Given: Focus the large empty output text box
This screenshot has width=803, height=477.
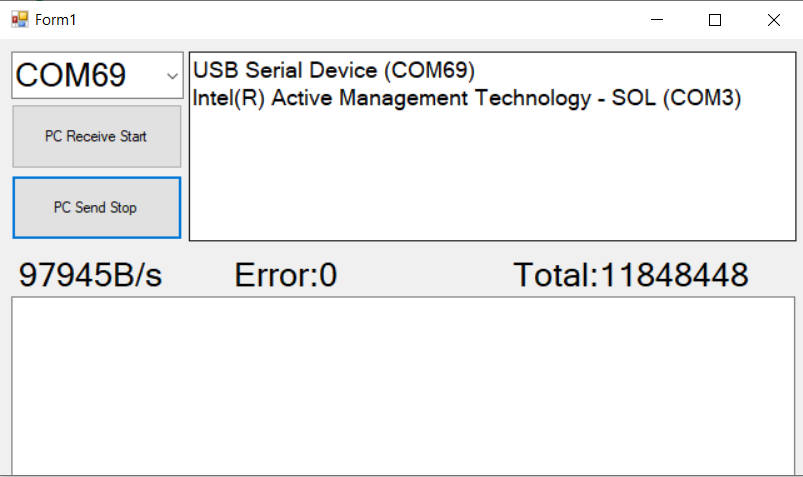Looking at the screenshot, I should point(403,386).
